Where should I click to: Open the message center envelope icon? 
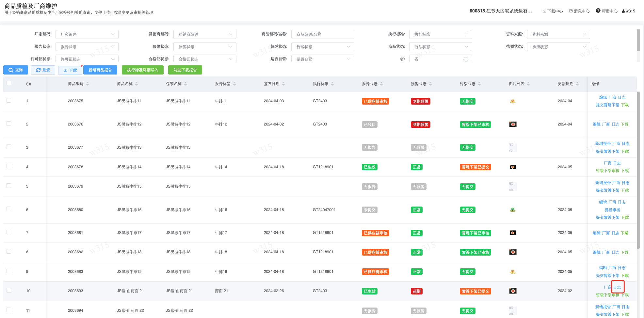(571, 11)
